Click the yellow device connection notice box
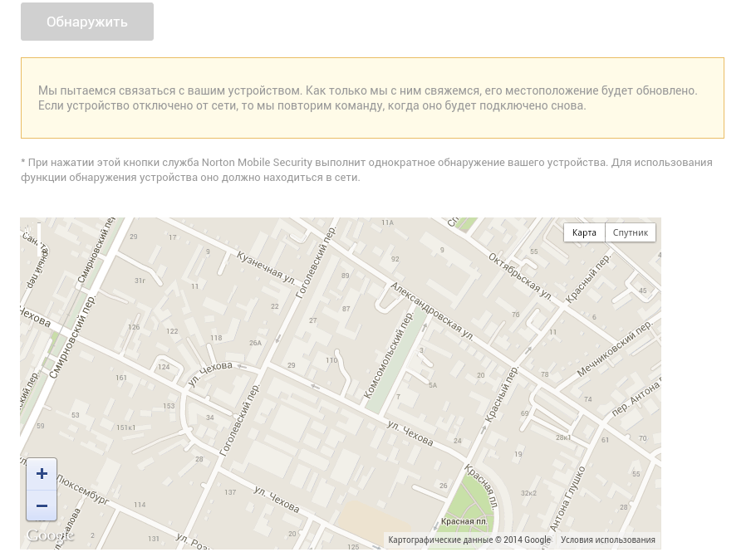 372,98
